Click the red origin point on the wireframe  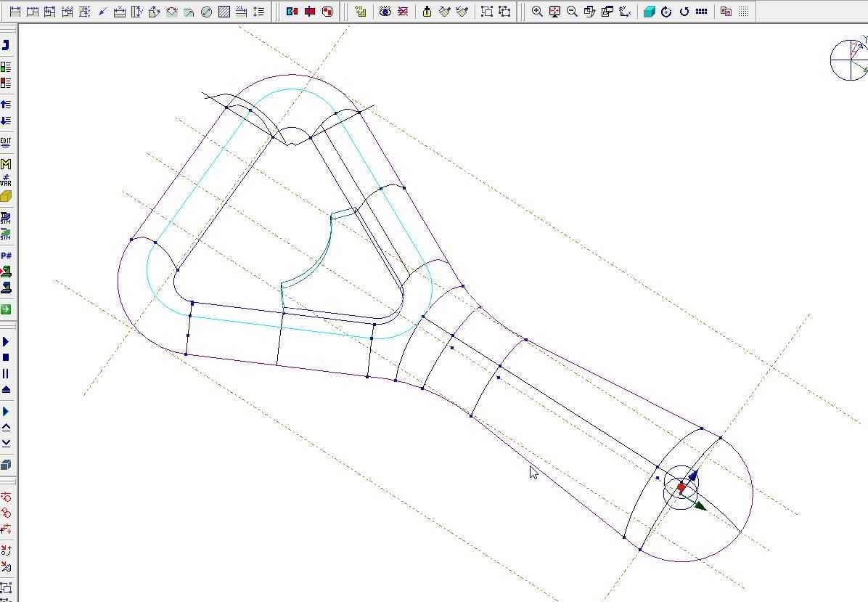tap(681, 487)
